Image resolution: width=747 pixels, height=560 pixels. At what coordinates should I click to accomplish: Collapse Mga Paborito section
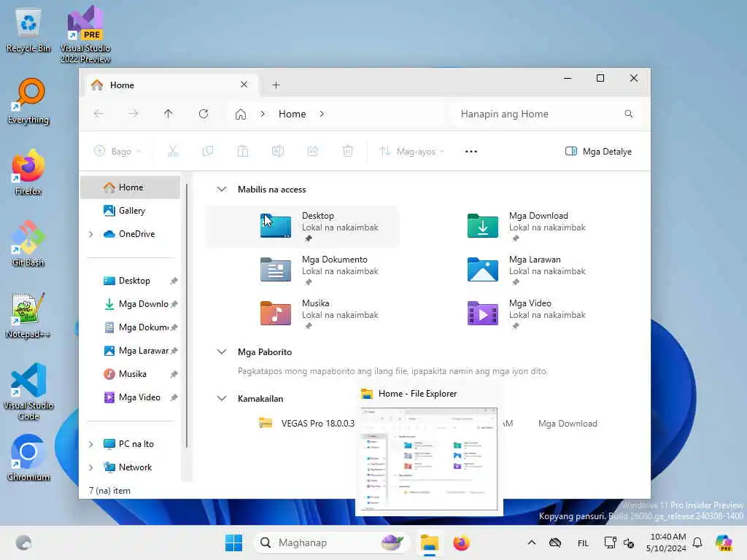[222, 352]
